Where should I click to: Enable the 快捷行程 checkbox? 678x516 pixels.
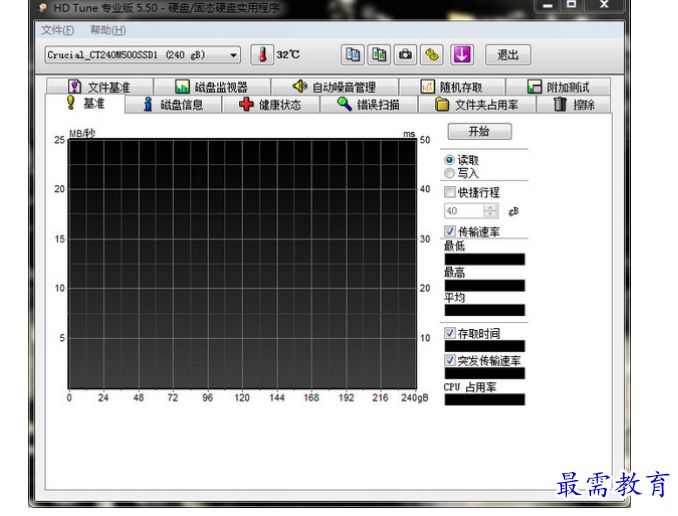coord(450,192)
